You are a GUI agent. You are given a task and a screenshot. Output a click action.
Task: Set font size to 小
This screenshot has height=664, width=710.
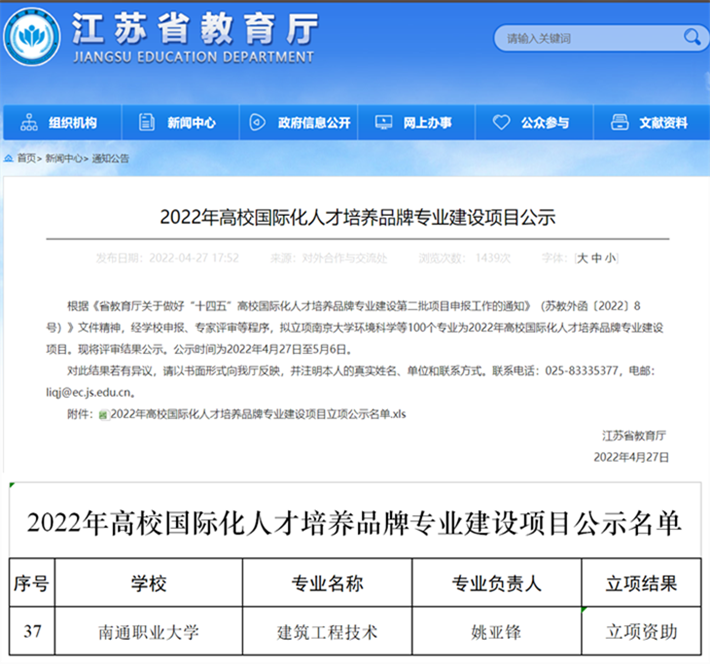(x=610, y=258)
